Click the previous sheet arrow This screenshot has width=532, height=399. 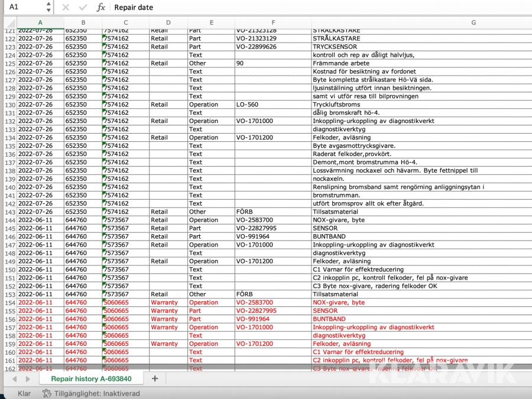tap(13, 379)
